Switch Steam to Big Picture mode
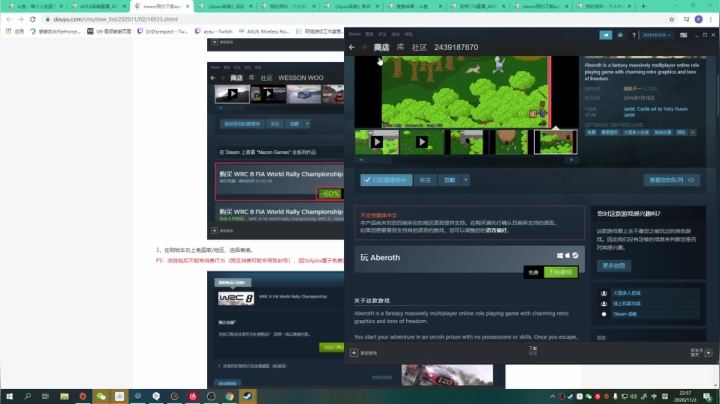 click(683, 35)
